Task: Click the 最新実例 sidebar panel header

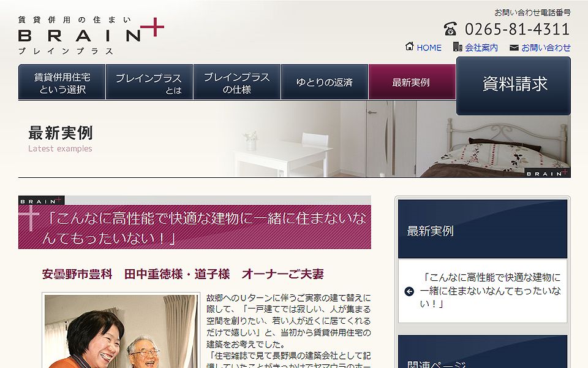Action: [x=483, y=229]
